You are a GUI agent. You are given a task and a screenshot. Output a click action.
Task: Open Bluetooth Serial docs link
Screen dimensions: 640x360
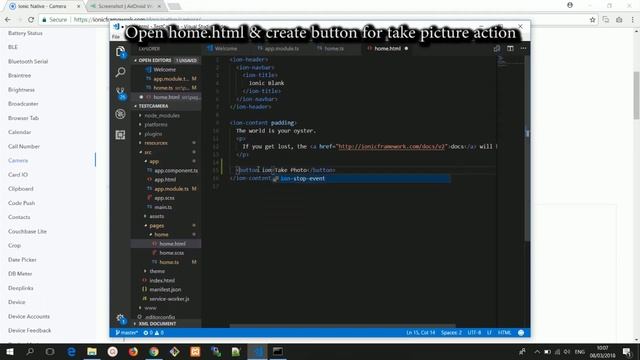[x=28, y=61]
